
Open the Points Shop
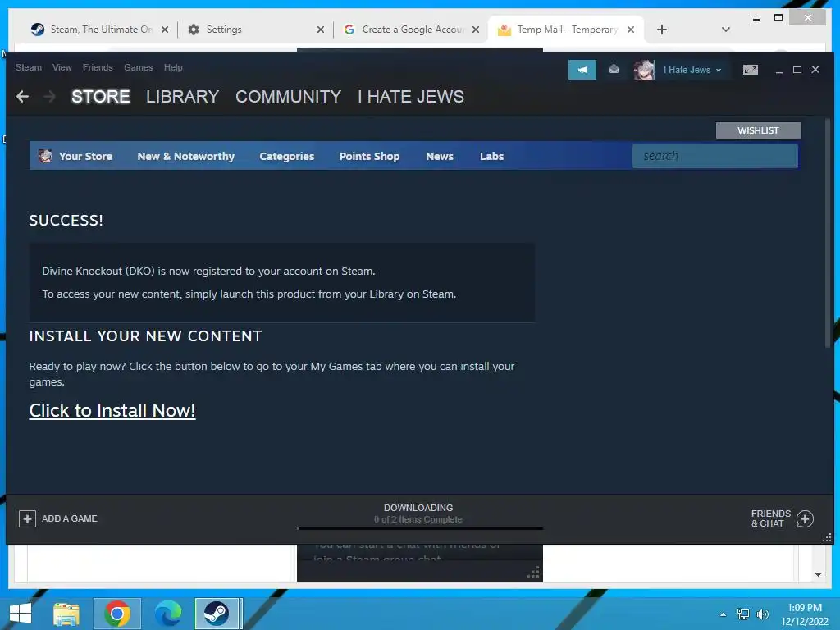tap(369, 156)
